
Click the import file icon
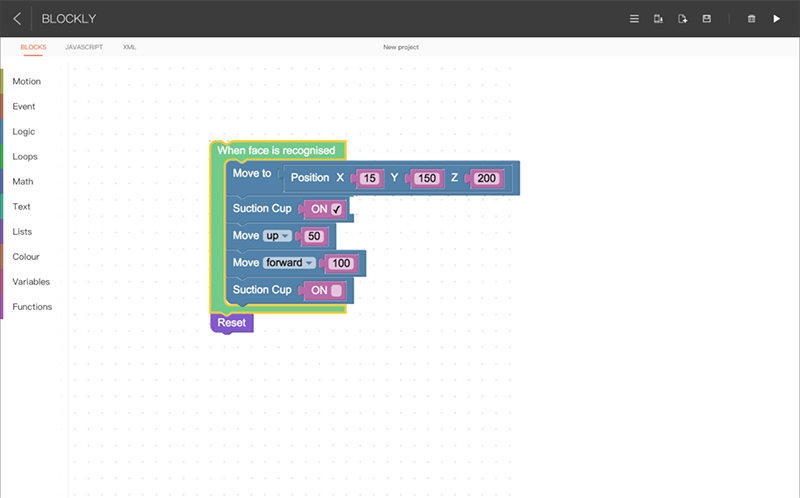pos(658,19)
